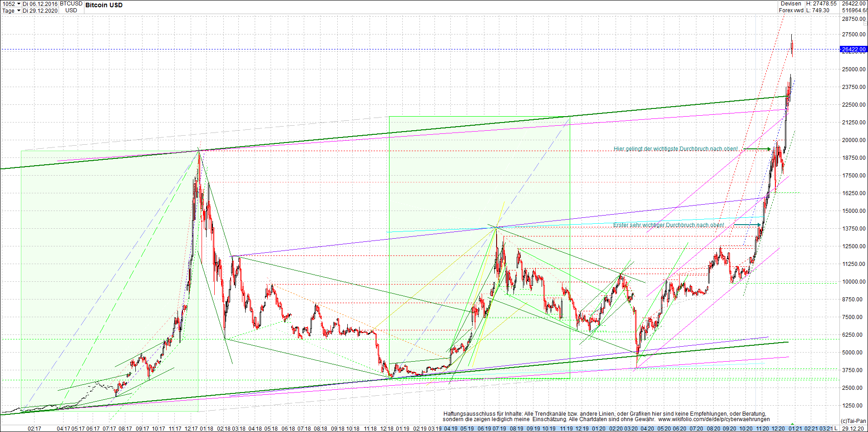868x432 pixels.
Task: Click the 25000.00 price axis label
Action: (854, 69)
